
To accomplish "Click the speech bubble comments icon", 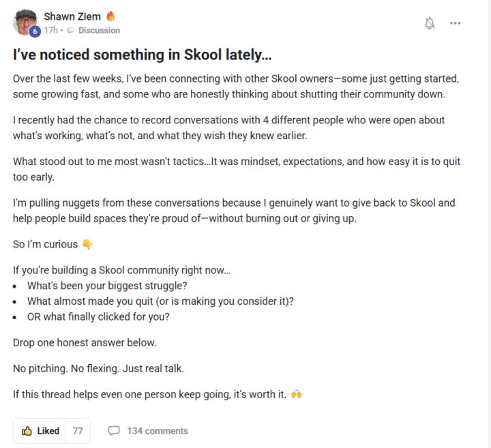I will 114,431.
